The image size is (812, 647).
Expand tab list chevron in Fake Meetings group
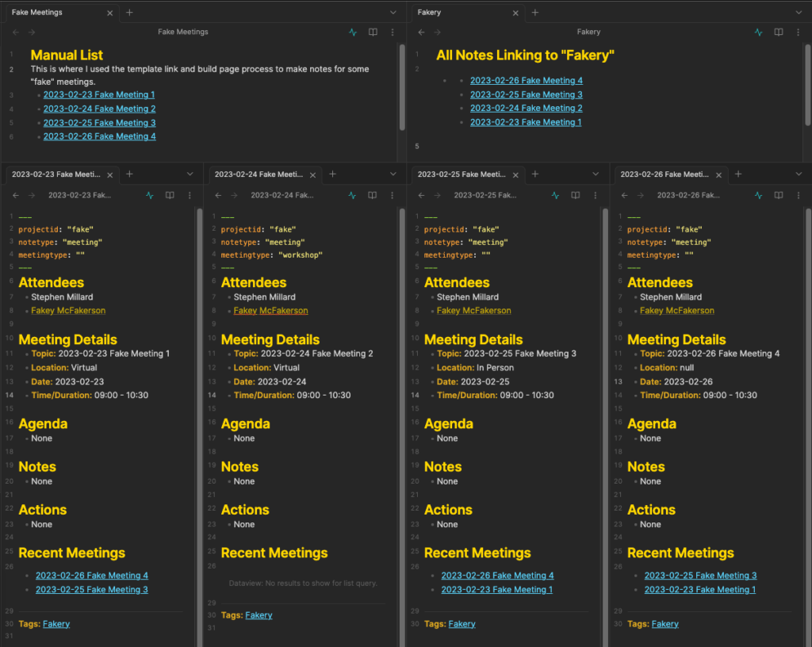point(393,13)
